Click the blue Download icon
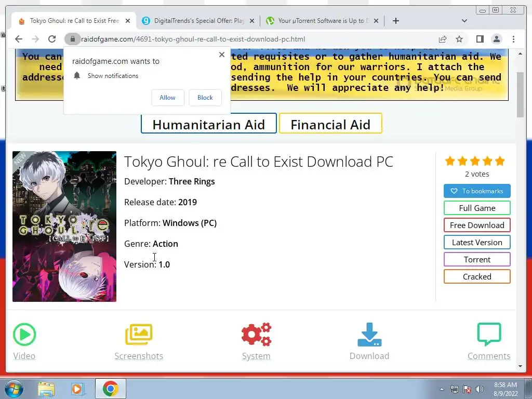The height and width of the screenshot is (399, 532). (369, 335)
